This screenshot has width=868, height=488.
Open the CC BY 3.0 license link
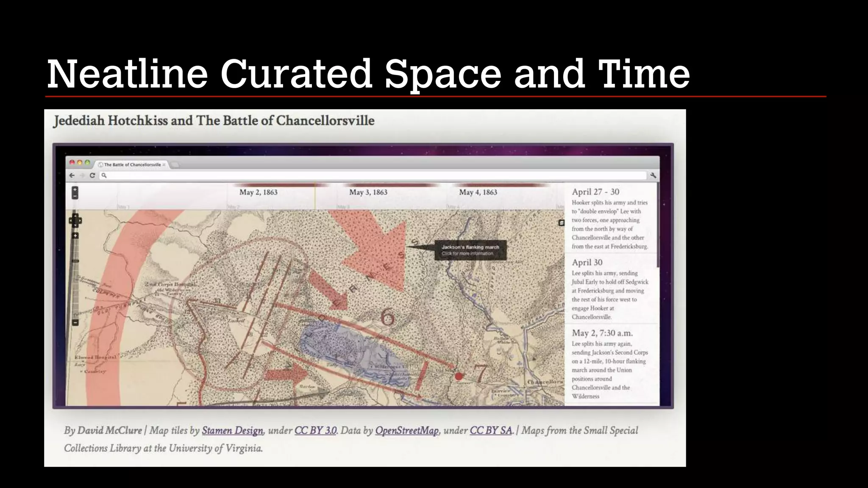tap(316, 430)
